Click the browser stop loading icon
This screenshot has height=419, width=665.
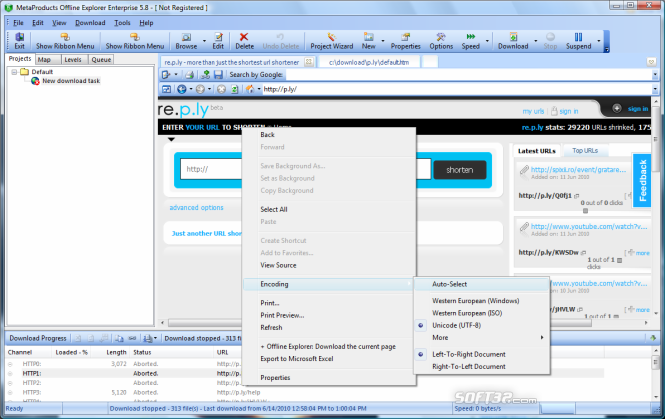point(221,89)
